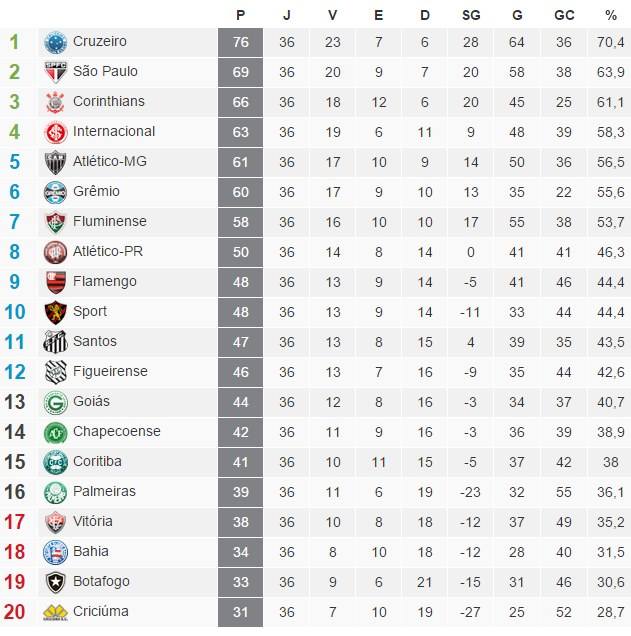Sort by the SG goal difference header
The width and height of the screenshot is (631, 636).
(x=471, y=15)
